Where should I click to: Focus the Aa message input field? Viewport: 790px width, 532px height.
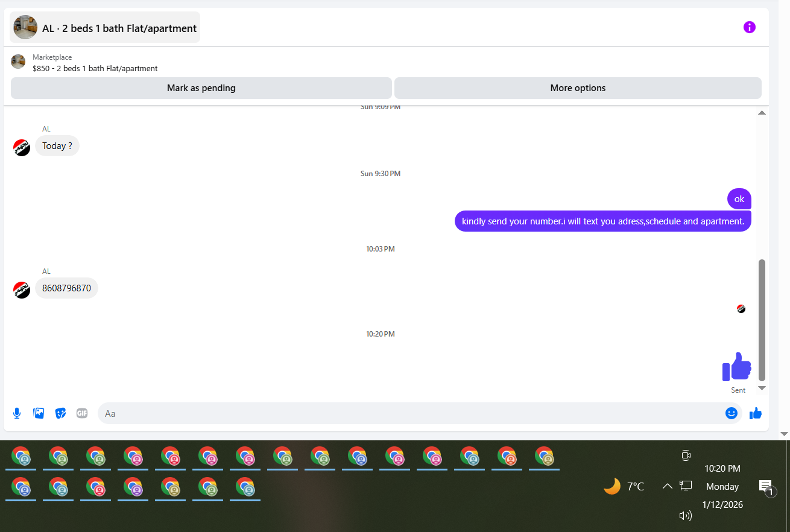(410, 413)
